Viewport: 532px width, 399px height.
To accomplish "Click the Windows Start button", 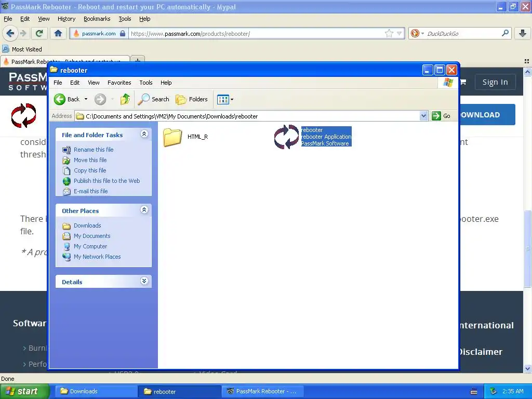I will (x=24, y=391).
